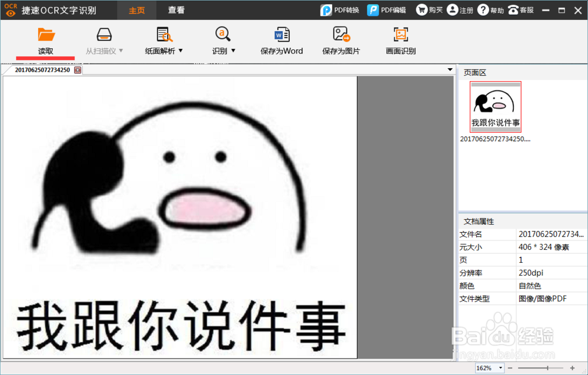This screenshot has height=375, width=588.
Task: Click the 250dpi resolution value
Action: (x=530, y=273)
